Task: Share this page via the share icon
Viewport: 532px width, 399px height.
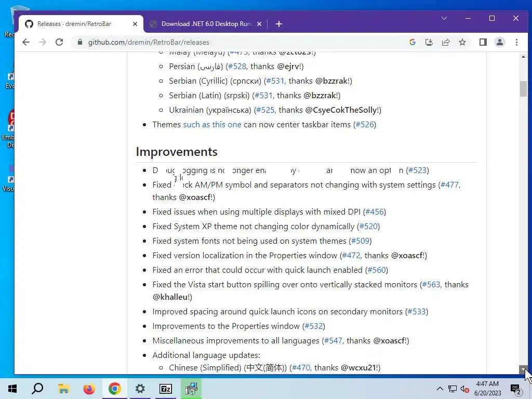Action: [x=445, y=42]
